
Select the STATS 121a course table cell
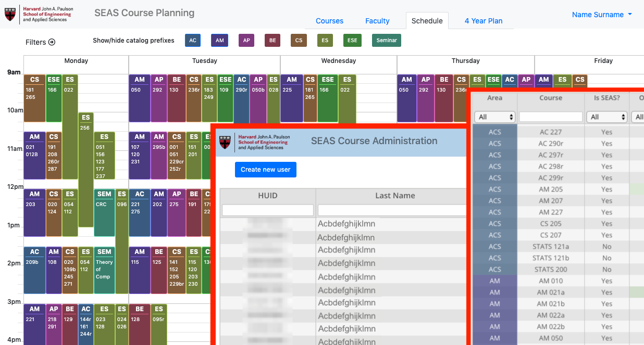[x=551, y=247]
